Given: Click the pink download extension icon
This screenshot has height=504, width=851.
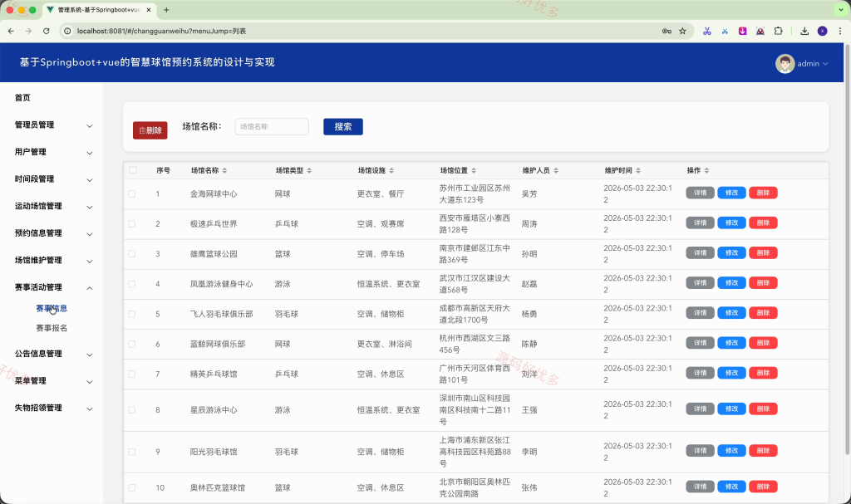Looking at the screenshot, I should [742, 31].
